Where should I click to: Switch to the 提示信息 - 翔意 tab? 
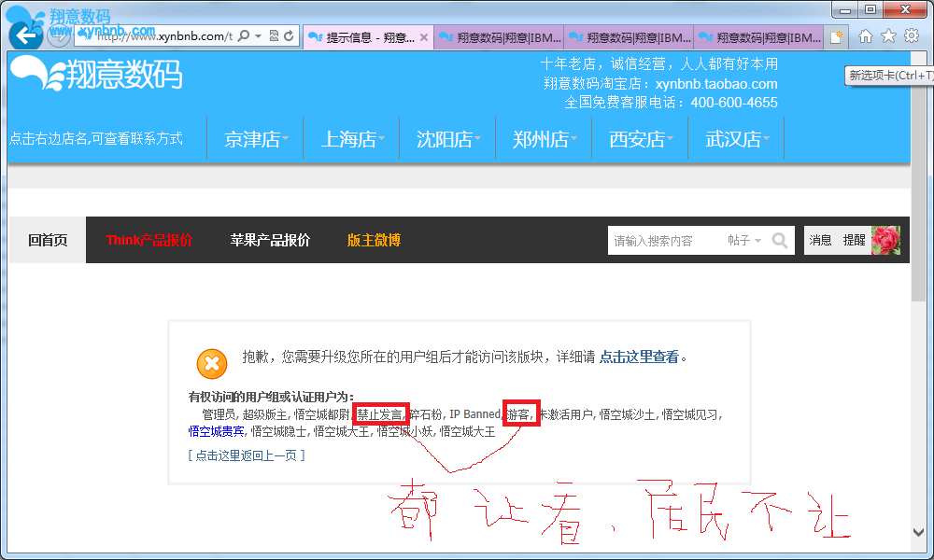(x=368, y=37)
